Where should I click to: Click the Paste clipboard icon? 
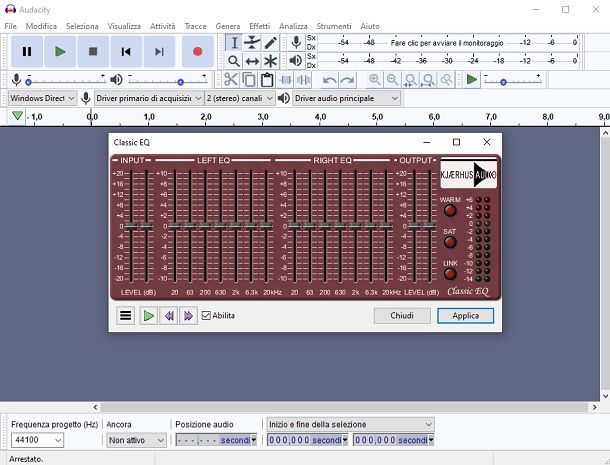(267, 80)
